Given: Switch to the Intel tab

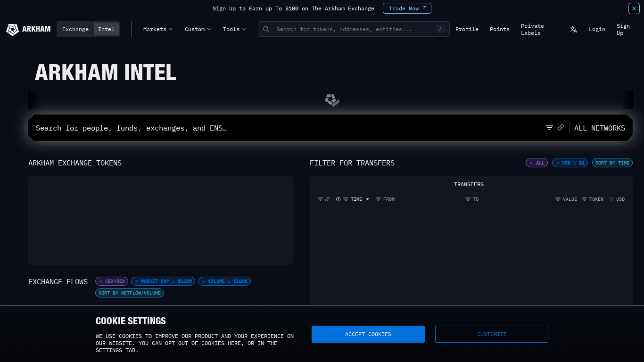Looking at the screenshot, I should (106, 29).
